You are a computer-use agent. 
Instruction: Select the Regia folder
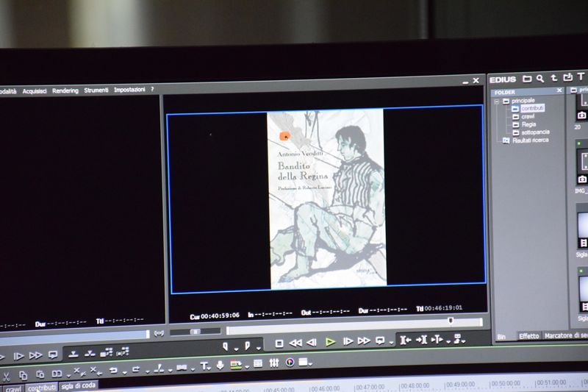point(528,124)
